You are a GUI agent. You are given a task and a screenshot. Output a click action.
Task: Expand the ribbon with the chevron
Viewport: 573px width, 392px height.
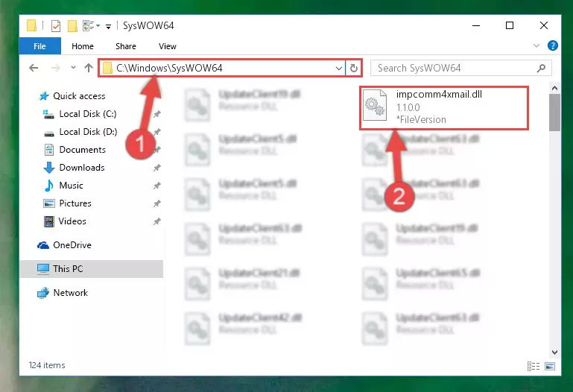[536, 45]
